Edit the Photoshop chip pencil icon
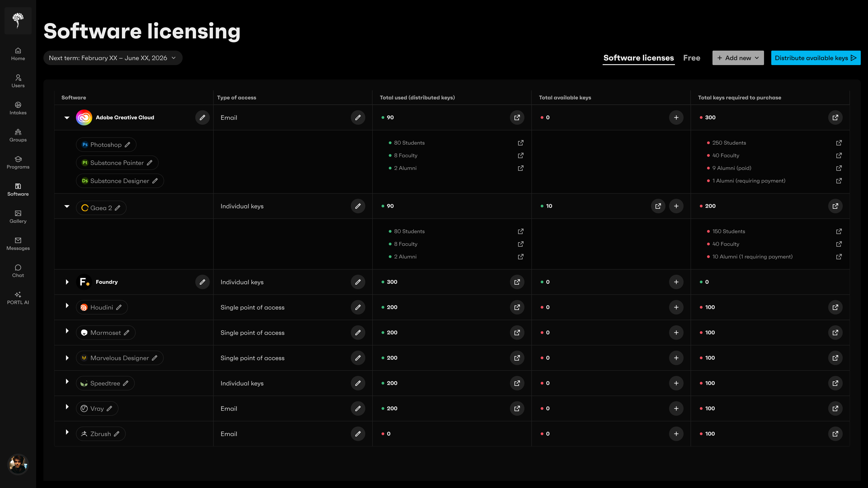The height and width of the screenshot is (488, 868). 127,145
